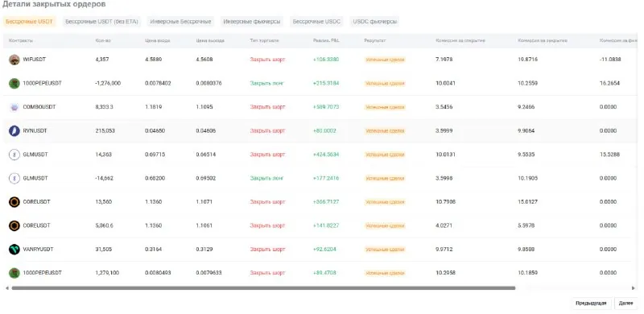The image size is (644, 314).
Task: Click the VANRYUSDT contract name
Action: pyautogui.click(x=38, y=250)
